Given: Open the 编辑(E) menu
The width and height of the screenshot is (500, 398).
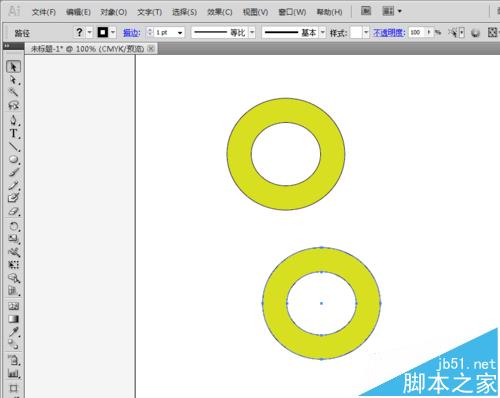Looking at the screenshot, I should [x=78, y=12].
